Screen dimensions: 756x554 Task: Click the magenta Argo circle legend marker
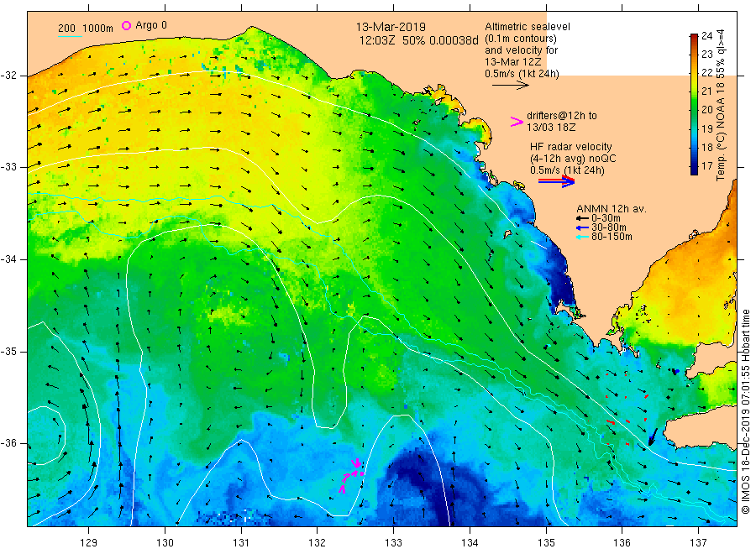(126, 25)
